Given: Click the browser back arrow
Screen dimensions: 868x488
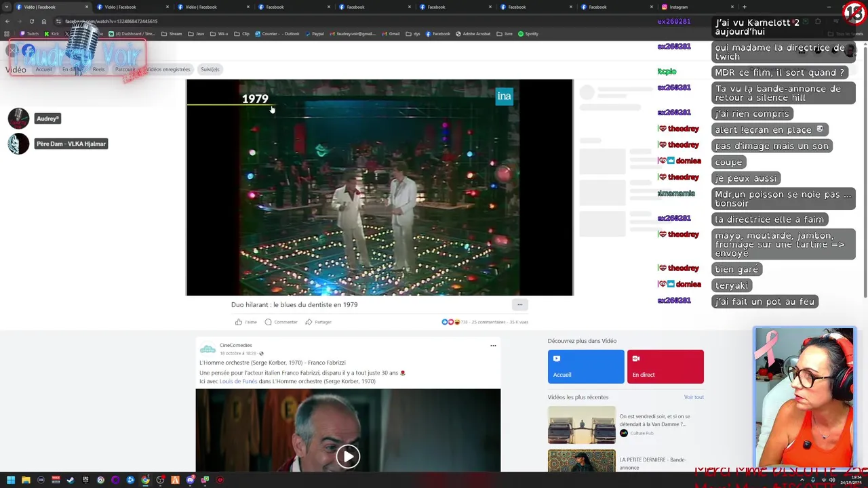Looking at the screenshot, I should coord(7,21).
